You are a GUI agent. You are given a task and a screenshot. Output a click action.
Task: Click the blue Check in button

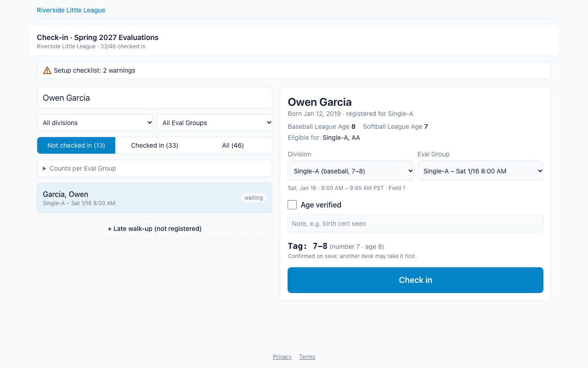pos(415,280)
